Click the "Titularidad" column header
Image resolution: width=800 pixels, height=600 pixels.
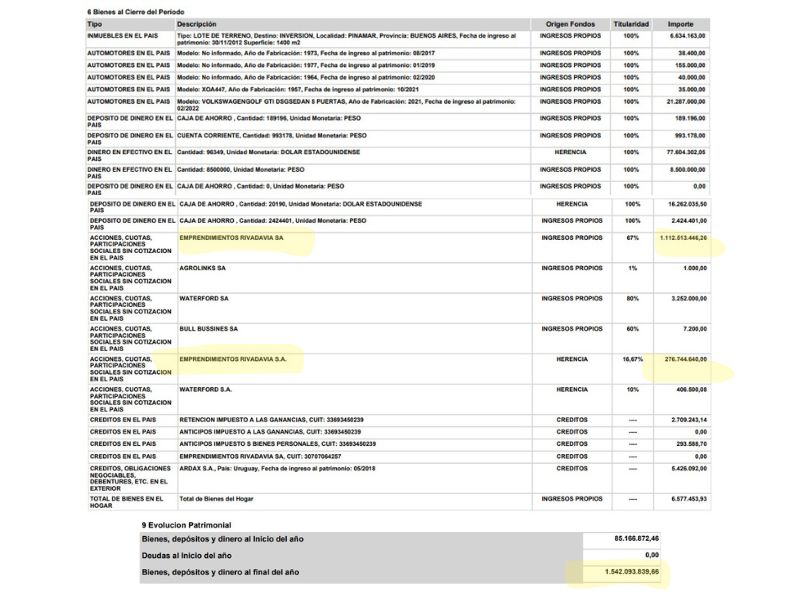coord(631,24)
